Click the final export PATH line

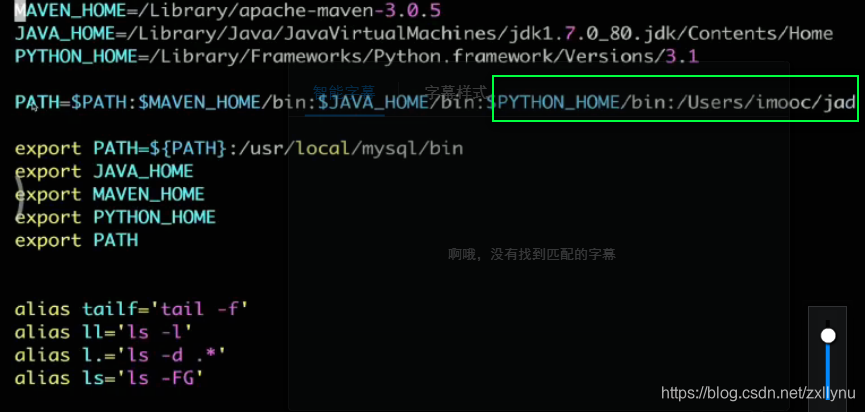(x=76, y=240)
